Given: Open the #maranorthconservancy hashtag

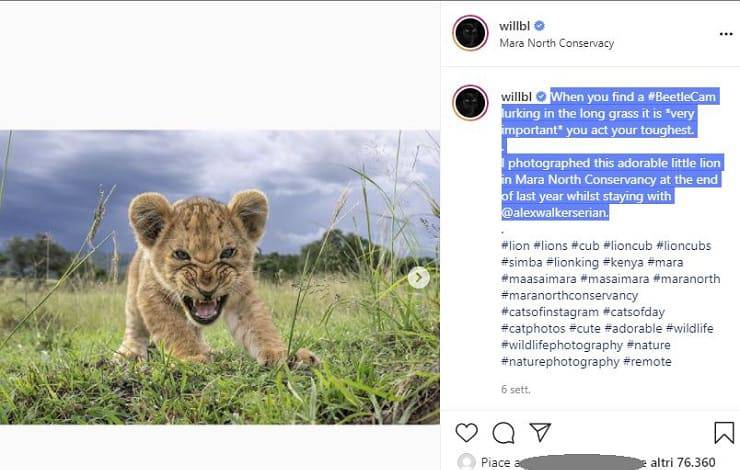Looking at the screenshot, I should pos(569,296).
